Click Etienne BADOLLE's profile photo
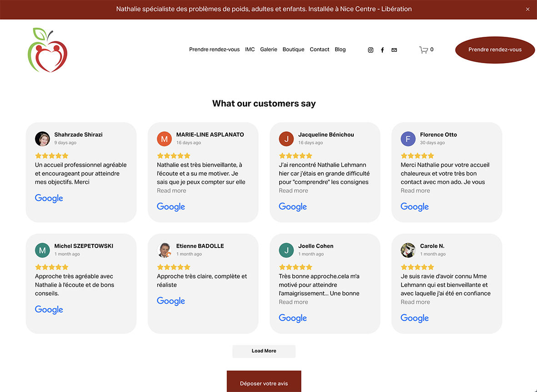This screenshot has height=392, width=537. point(165,250)
